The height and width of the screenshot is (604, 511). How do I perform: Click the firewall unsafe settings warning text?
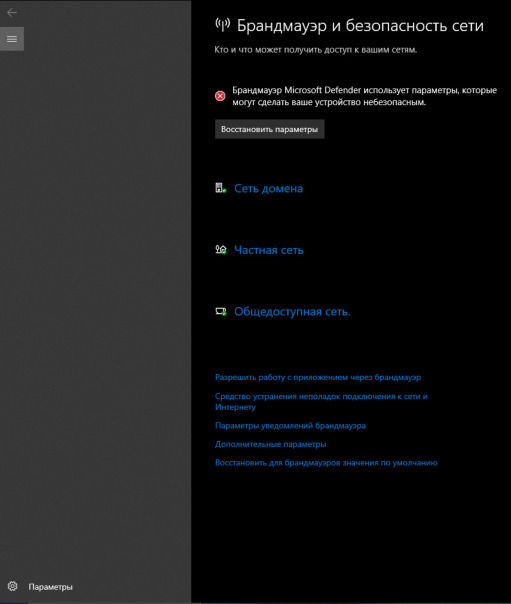point(364,96)
